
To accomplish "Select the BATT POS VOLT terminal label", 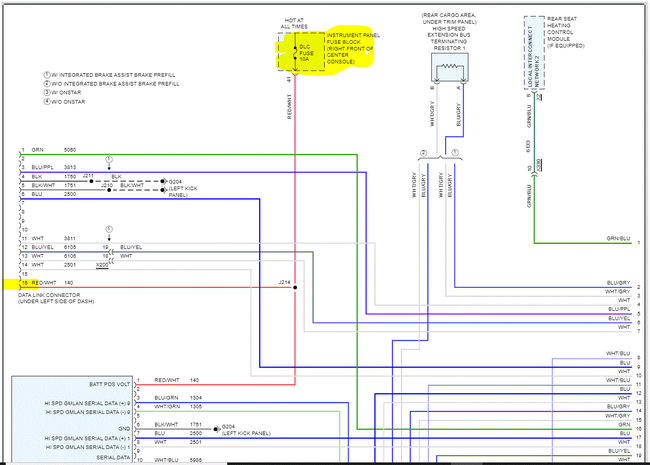I will point(109,384).
